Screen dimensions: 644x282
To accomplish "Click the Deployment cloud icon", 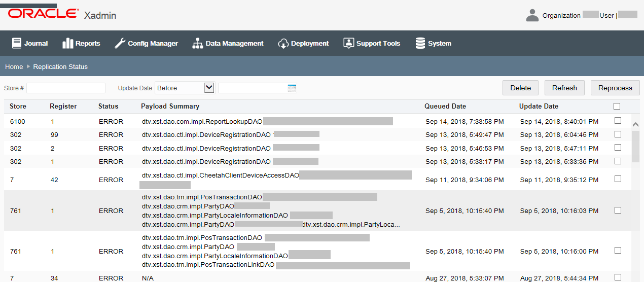I will coord(283,43).
